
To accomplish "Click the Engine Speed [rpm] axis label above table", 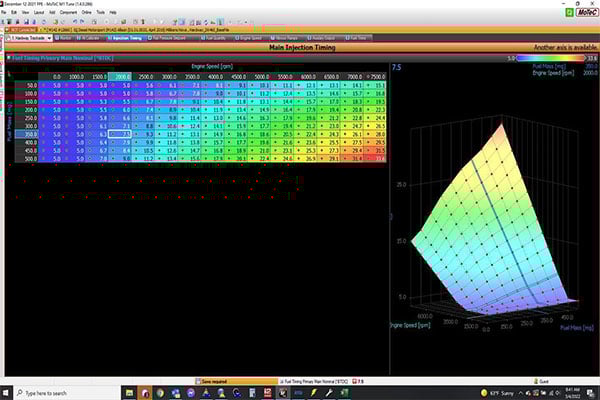I will pos(212,66).
